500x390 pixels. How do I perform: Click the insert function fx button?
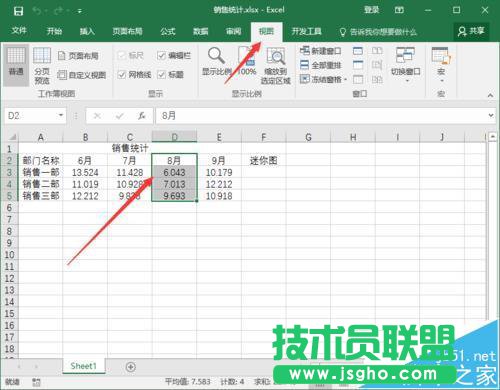click(x=142, y=116)
